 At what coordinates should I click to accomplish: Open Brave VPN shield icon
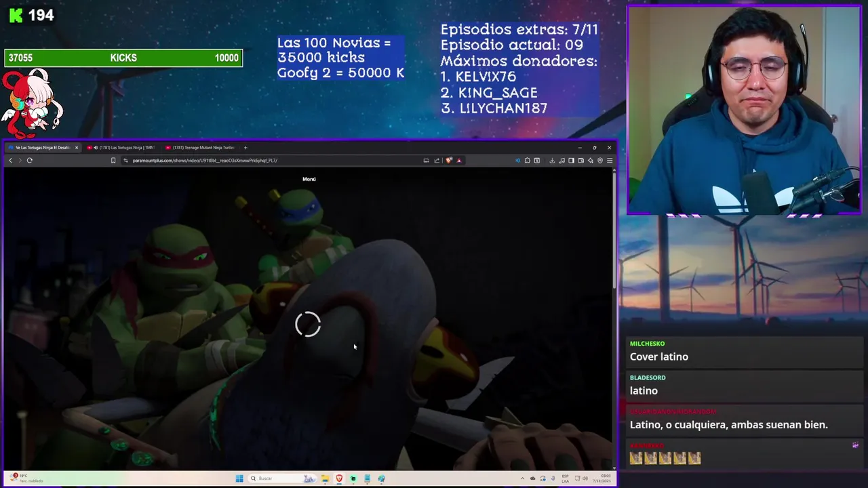coord(599,161)
